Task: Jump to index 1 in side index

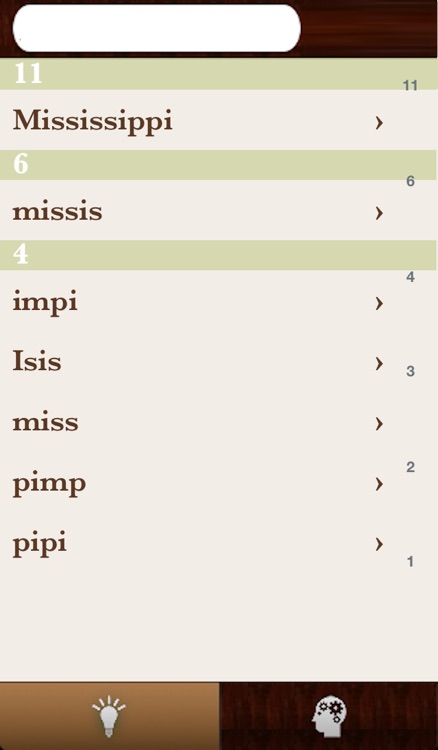Action: pyautogui.click(x=410, y=562)
